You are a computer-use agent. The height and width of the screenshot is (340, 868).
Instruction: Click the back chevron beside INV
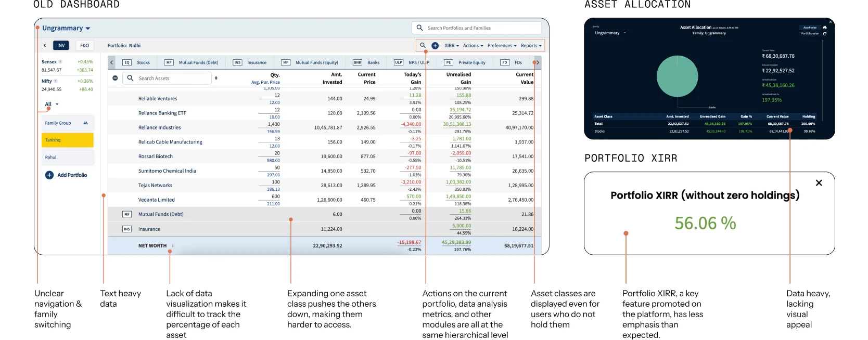[45, 46]
